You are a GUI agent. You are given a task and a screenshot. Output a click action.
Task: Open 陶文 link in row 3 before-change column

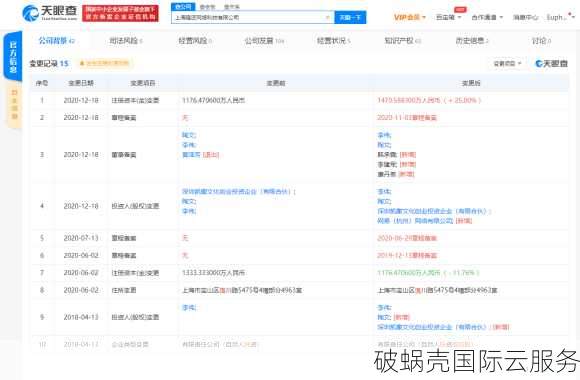click(x=189, y=135)
